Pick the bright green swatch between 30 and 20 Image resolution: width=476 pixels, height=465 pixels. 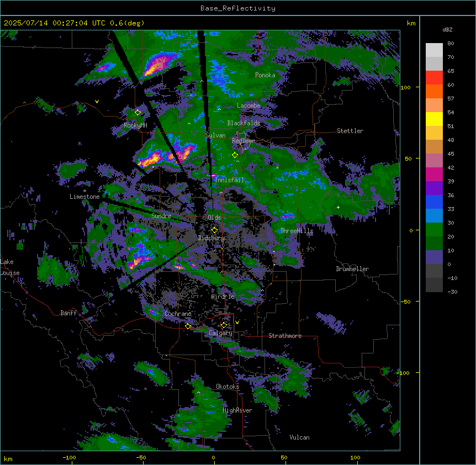[x=434, y=230]
